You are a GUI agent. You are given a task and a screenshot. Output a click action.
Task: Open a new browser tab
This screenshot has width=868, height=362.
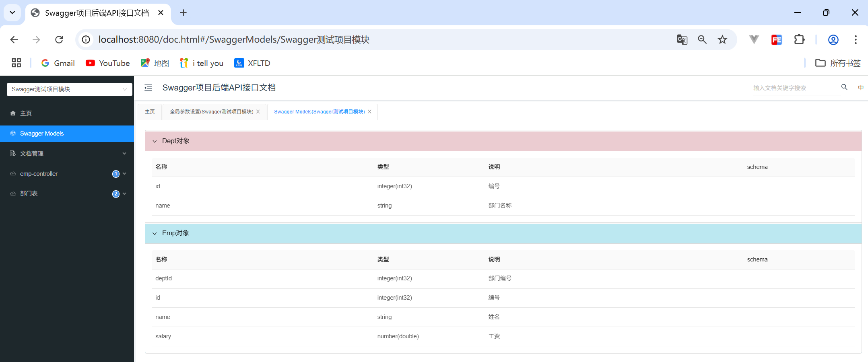point(183,13)
